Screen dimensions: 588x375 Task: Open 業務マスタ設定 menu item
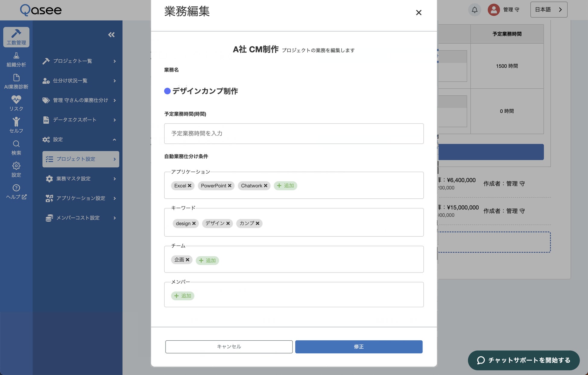tap(80, 179)
